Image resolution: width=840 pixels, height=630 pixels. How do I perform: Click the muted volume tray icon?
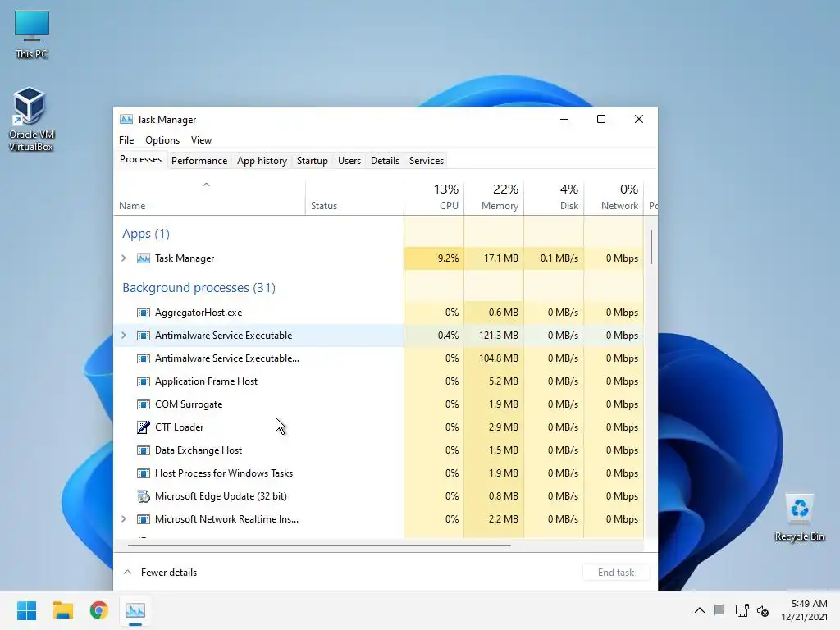click(763, 610)
